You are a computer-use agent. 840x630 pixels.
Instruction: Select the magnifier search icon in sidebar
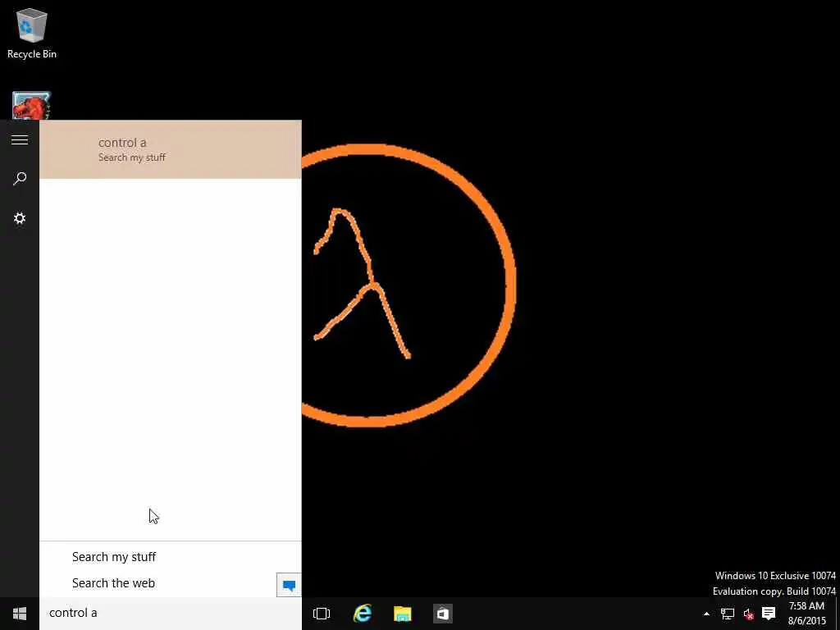[x=20, y=178]
